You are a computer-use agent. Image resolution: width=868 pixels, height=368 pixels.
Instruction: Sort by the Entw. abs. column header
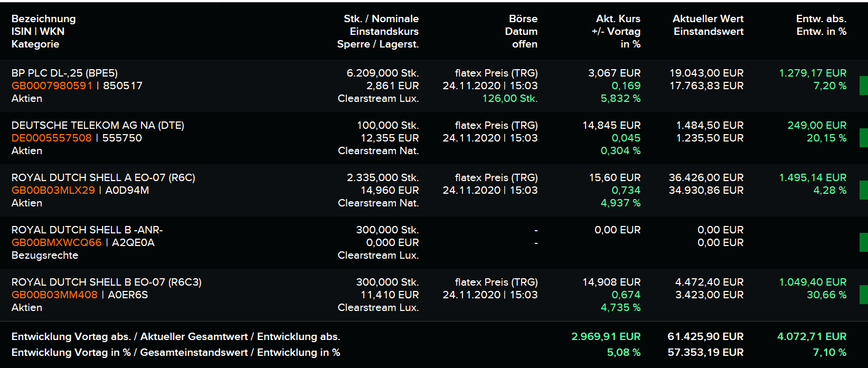tap(822, 18)
